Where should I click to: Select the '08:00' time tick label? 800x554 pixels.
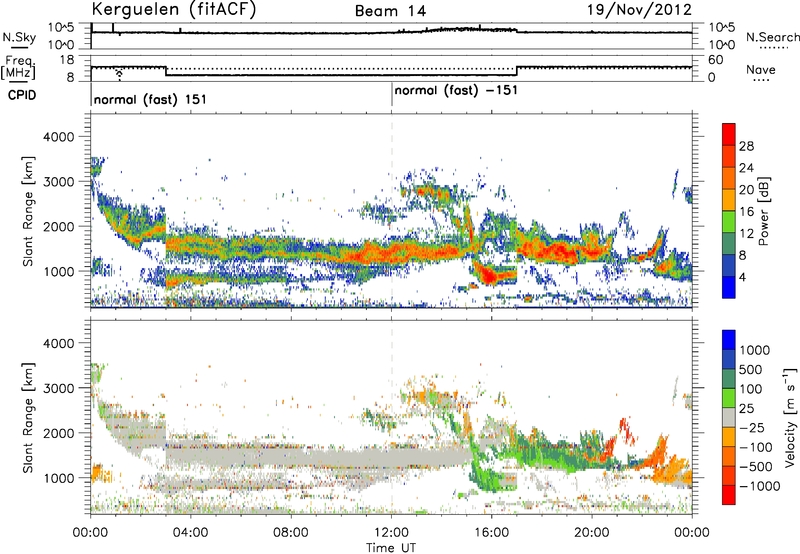291,533
